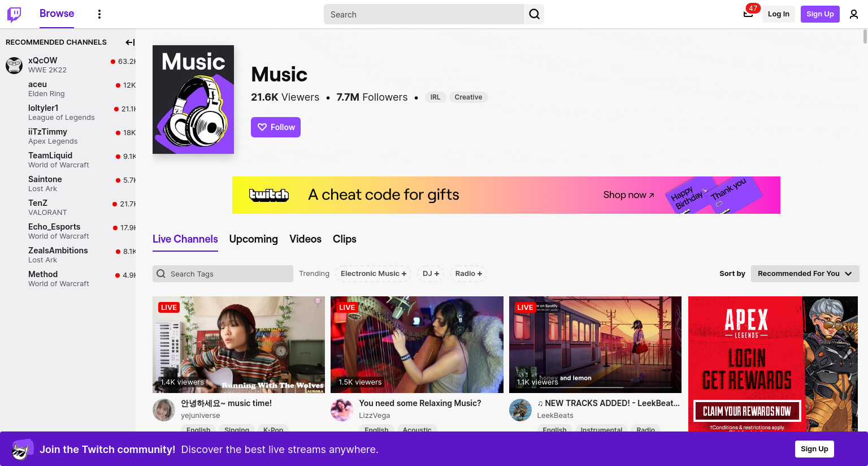Add the DJ trending tag

point(431,274)
